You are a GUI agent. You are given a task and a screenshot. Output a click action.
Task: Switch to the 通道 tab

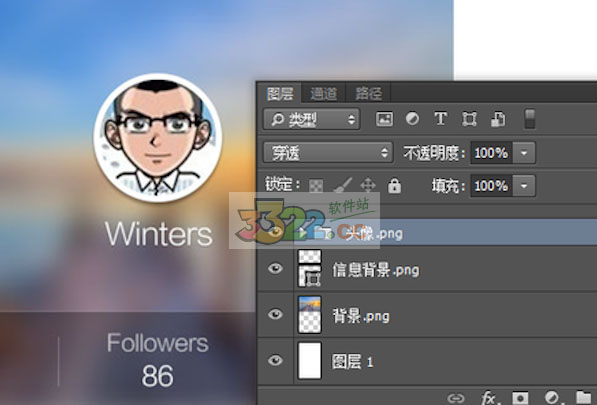[323, 94]
